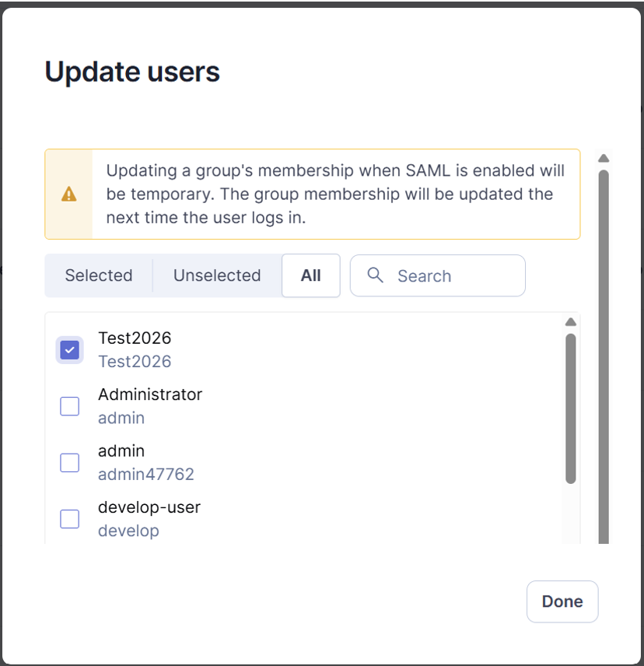Select the All filter tab
Image resolution: width=644 pixels, height=666 pixels.
pos(311,275)
